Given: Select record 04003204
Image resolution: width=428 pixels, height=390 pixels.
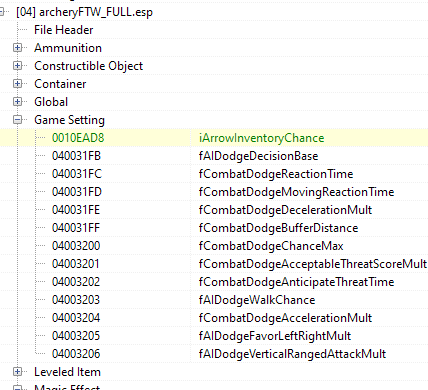Looking at the screenshot, I should (76, 318).
